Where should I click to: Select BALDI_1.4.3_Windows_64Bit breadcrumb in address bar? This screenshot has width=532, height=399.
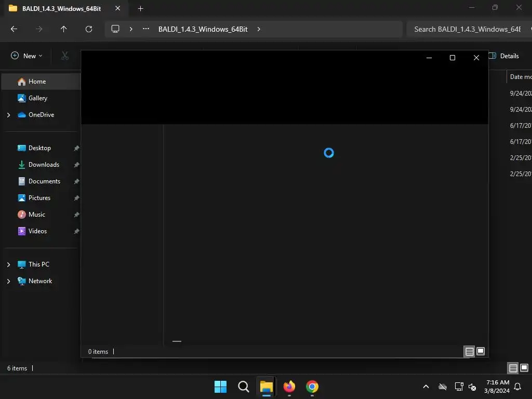(203, 29)
